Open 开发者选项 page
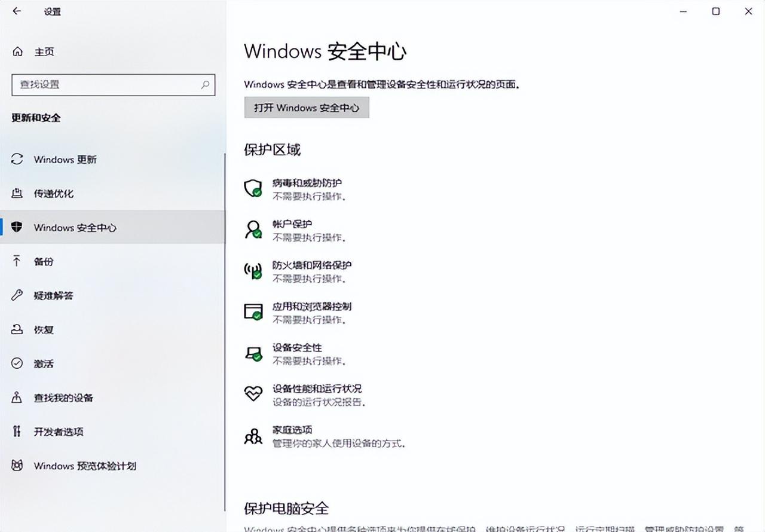This screenshot has height=532, width=765. point(112,432)
